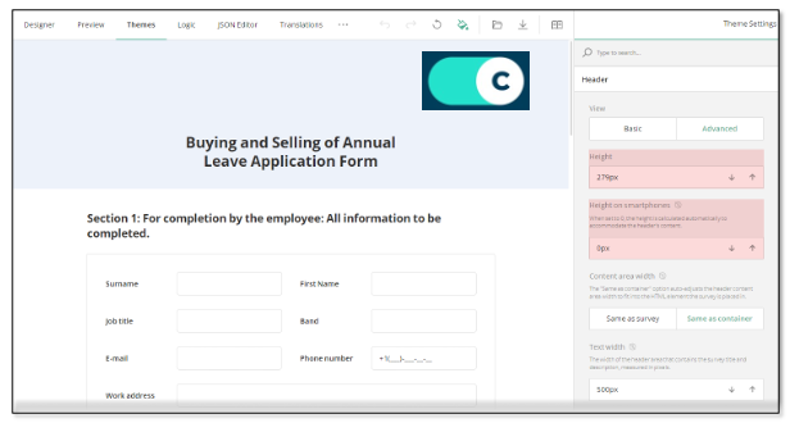The height and width of the screenshot is (424, 790).
Task: Click the Surname input field
Action: pos(229,284)
